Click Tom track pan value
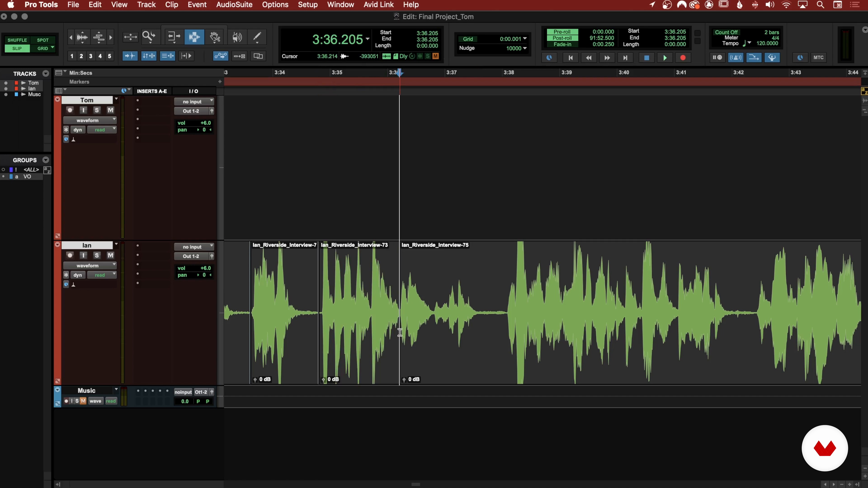Image resolution: width=868 pixels, height=488 pixels. tap(204, 130)
